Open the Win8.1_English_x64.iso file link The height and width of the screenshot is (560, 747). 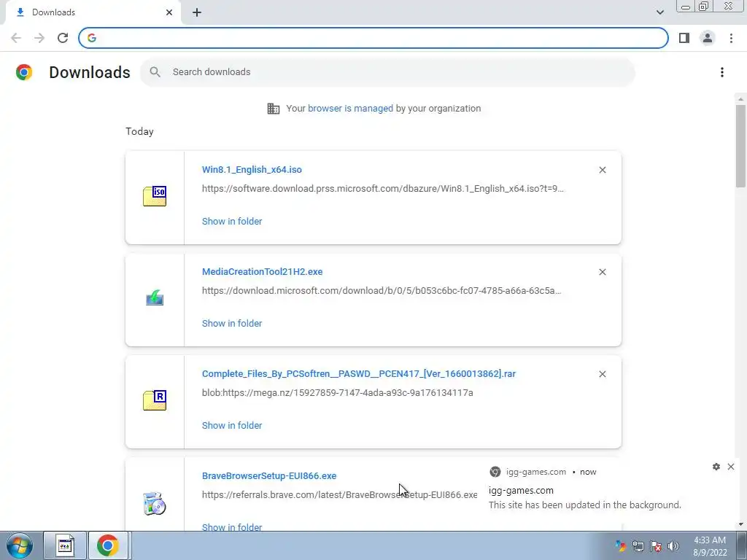(252, 170)
